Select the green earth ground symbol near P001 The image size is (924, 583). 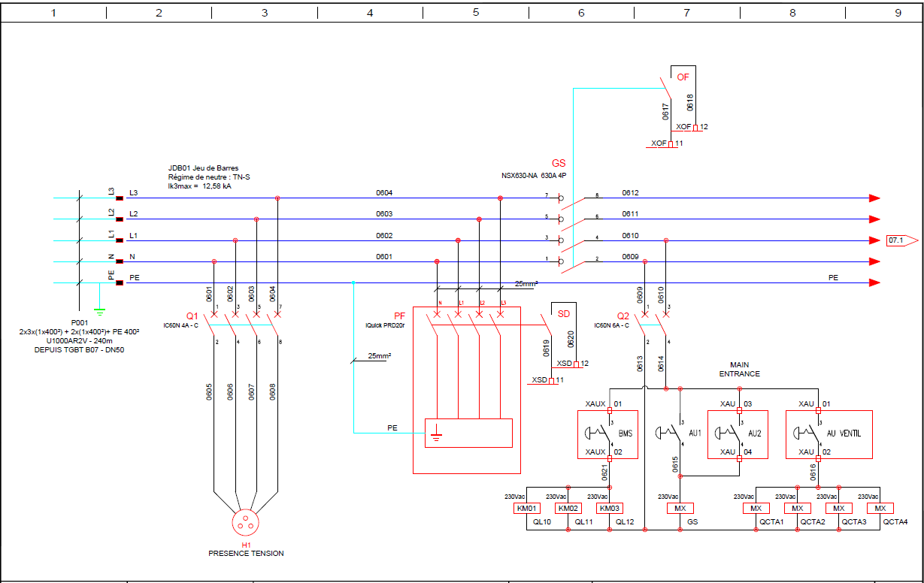[x=98, y=309]
